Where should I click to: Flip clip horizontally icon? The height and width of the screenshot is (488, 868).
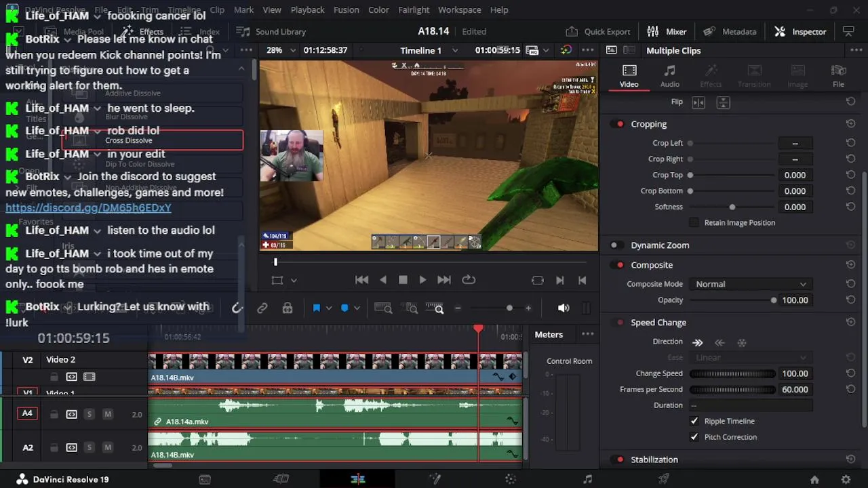click(698, 102)
